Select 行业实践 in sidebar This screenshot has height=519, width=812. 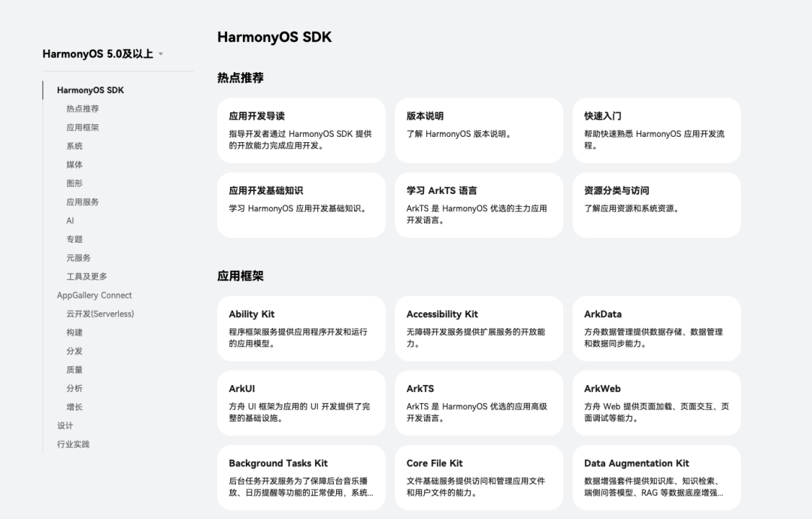tap(73, 445)
